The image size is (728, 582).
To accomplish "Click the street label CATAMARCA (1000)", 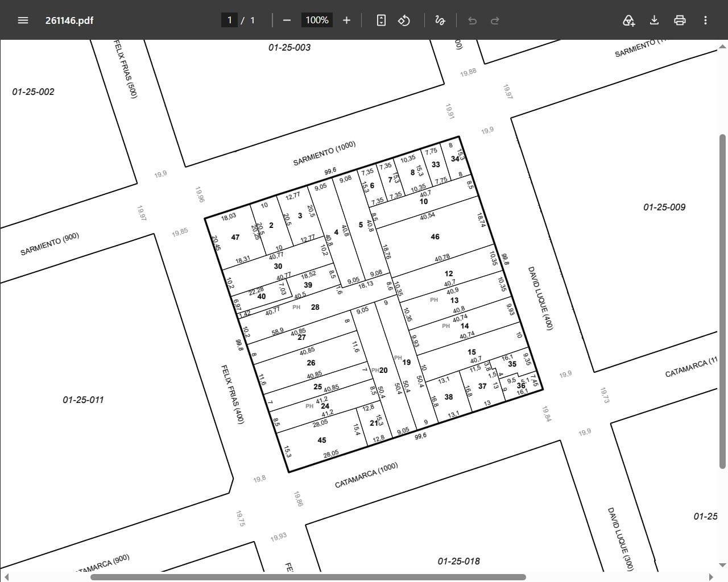I will point(366,475).
